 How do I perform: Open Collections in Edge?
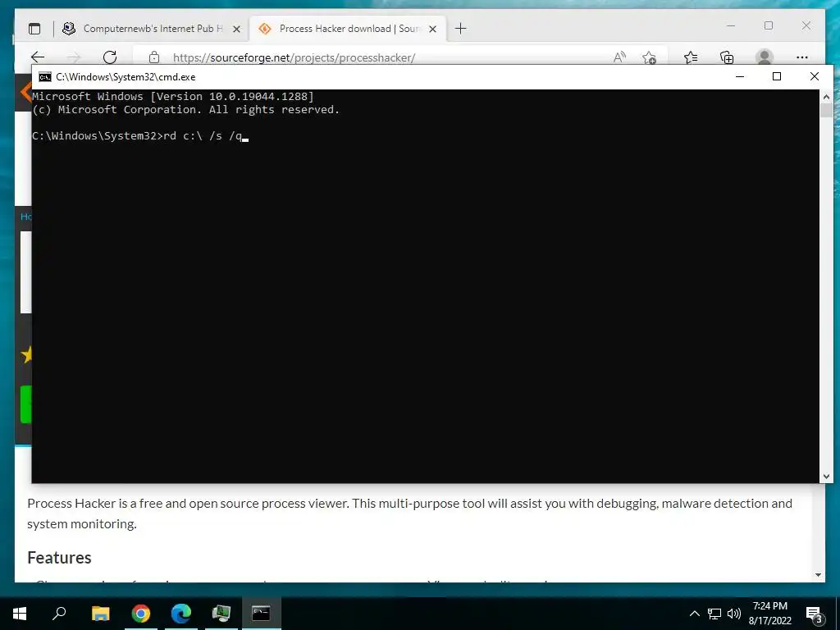727,57
